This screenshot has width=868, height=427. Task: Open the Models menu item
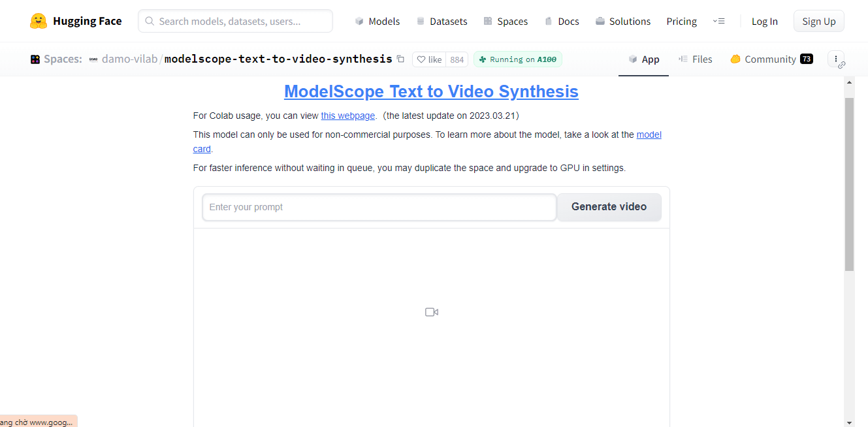(x=377, y=22)
